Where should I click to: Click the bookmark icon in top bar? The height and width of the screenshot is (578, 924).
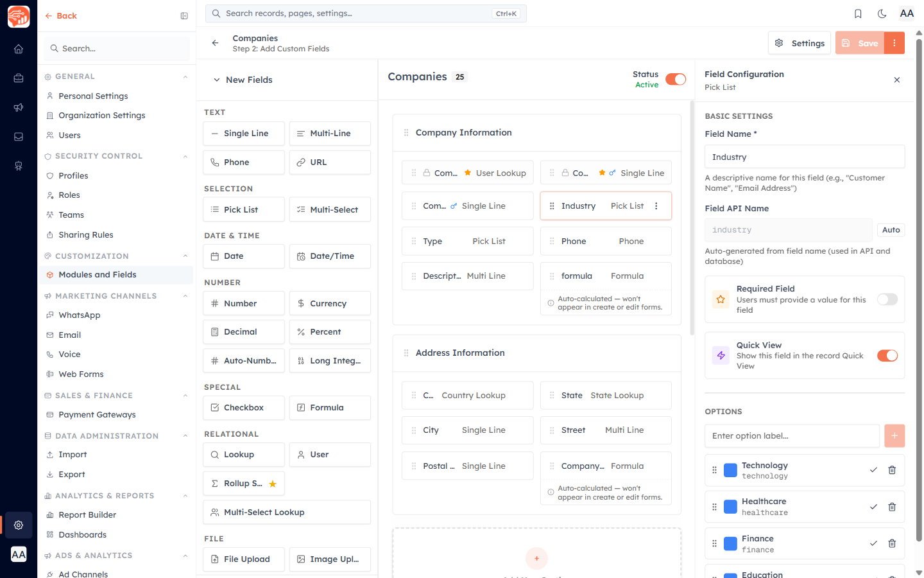pyautogui.click(x=858, y=13)
